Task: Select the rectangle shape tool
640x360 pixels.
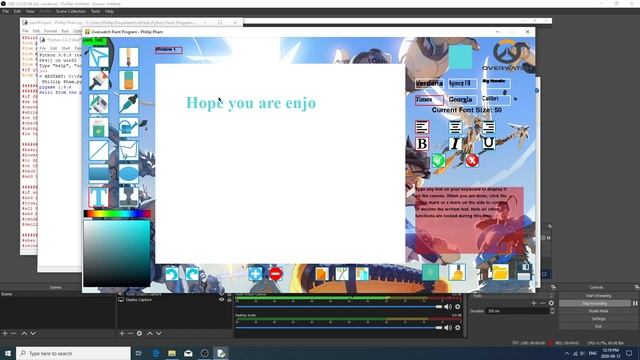Action: pos(99,173)
